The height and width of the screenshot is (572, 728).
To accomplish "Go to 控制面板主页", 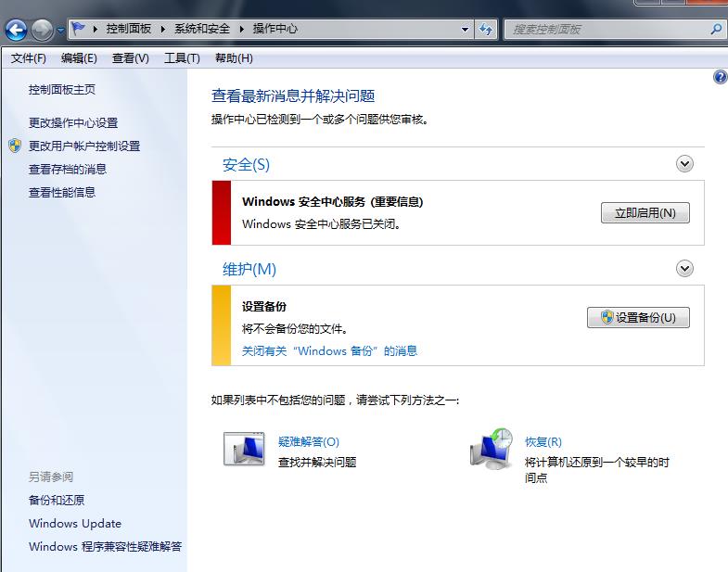I will coord(62,89).
